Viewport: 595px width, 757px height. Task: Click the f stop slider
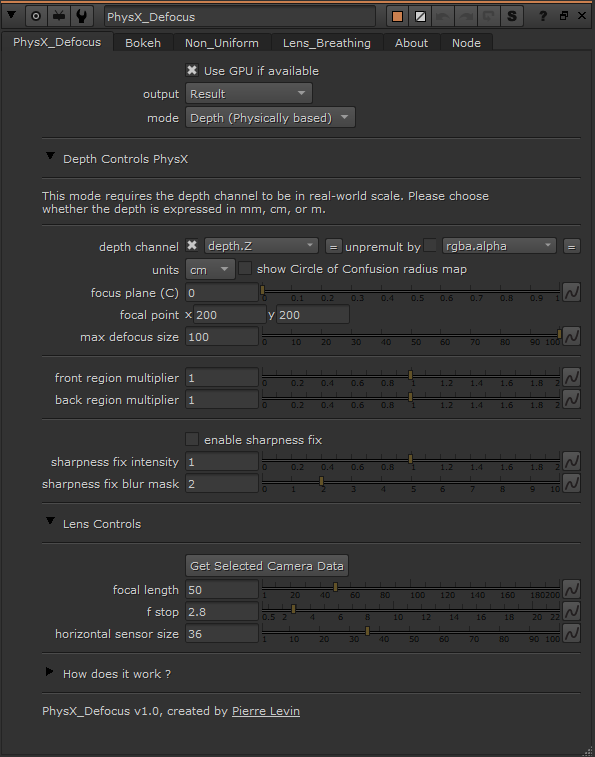[411, 610]
